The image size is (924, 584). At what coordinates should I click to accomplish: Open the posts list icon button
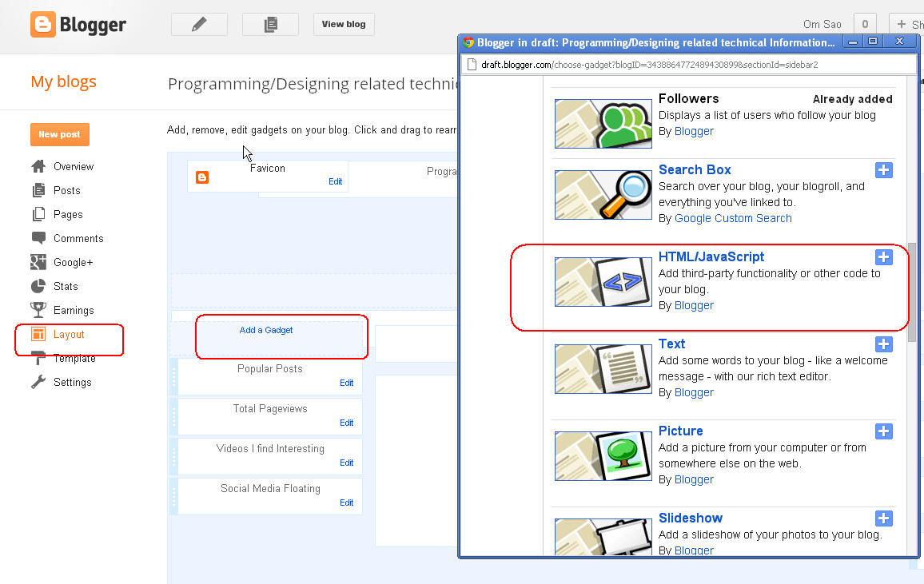click(x=270, y=25)
